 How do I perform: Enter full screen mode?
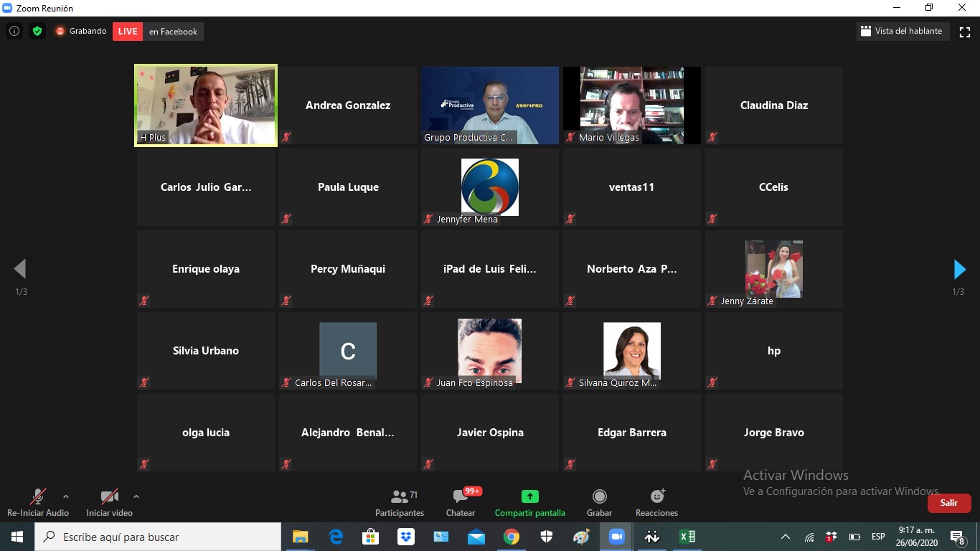coord(965,32)
